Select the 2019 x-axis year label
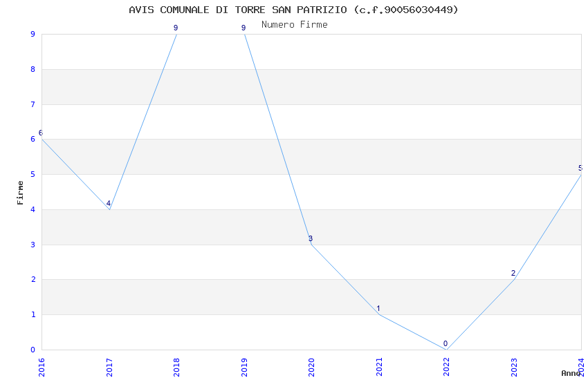 (x=244, y=368)
